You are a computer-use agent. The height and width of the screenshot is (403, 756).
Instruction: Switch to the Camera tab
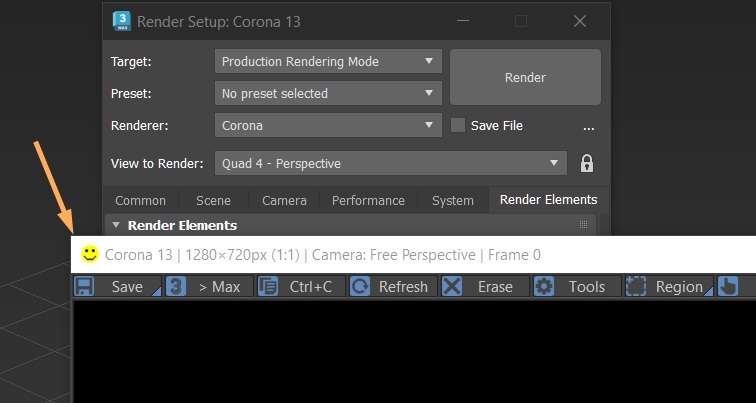coord(285,200)
